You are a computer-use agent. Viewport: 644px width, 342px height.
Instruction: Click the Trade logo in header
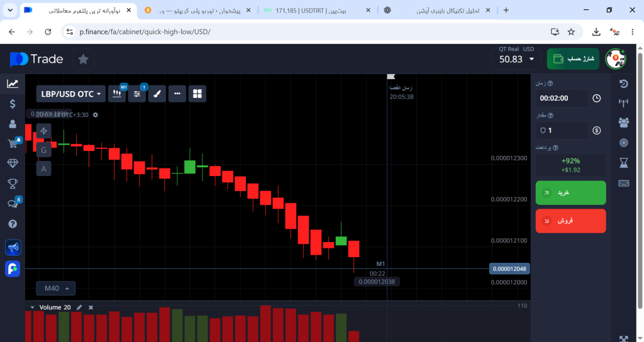coord(36,59)
